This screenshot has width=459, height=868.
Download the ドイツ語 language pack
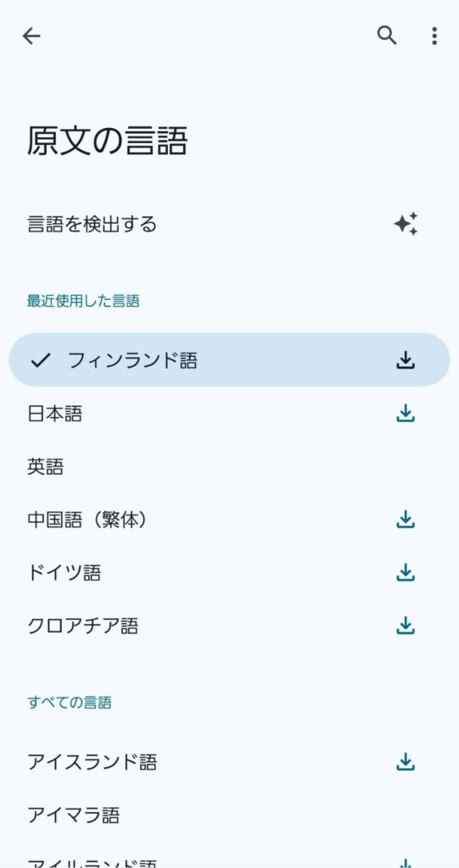click(x=406, y=572)
